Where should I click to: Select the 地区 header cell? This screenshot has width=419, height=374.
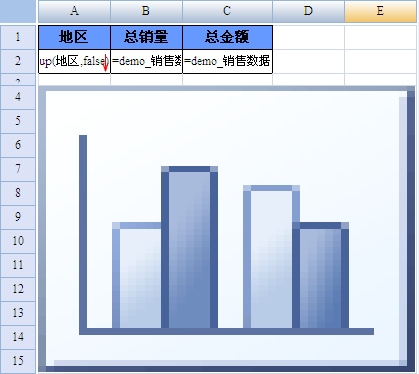(x=74, y=37)
